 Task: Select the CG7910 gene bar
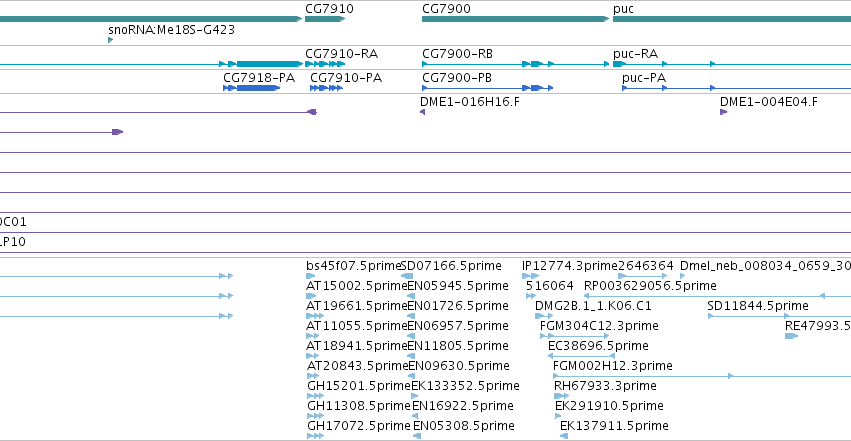point(325,19)
